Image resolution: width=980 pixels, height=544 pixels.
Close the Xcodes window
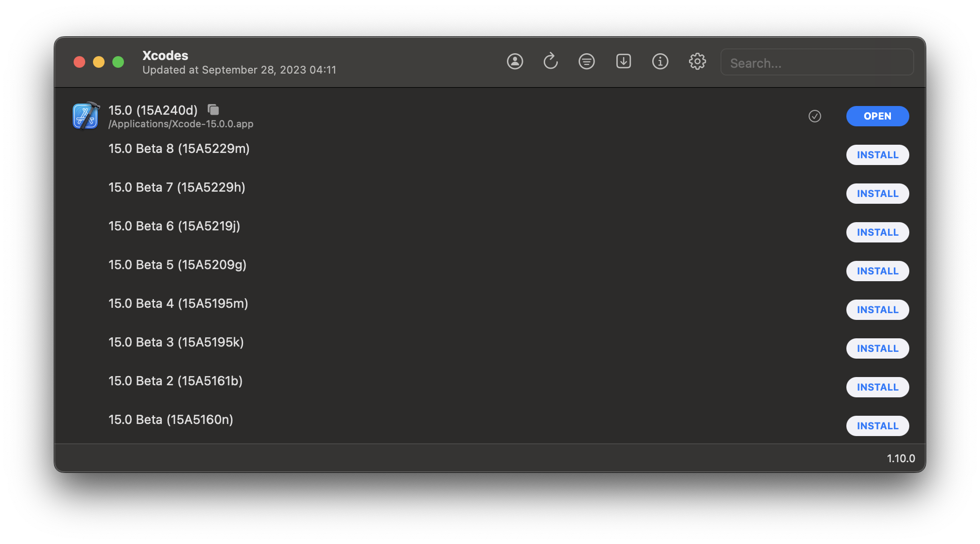[x=79, y=62]
